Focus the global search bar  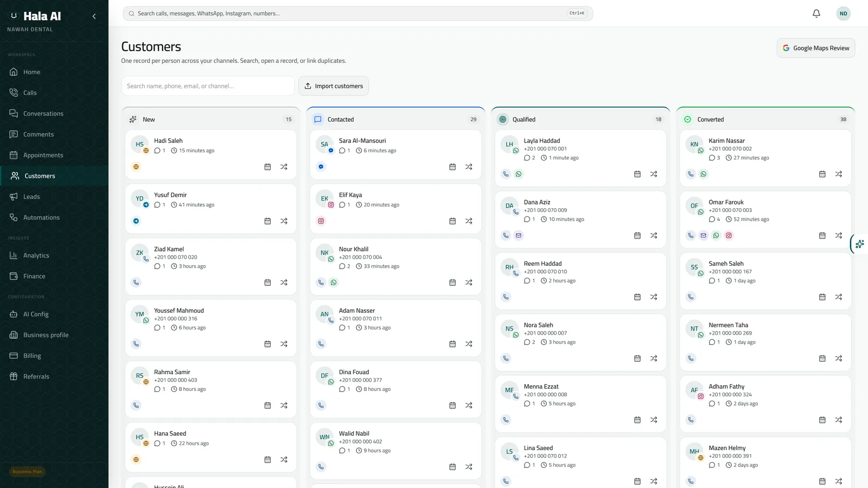(x=358, y=14)
